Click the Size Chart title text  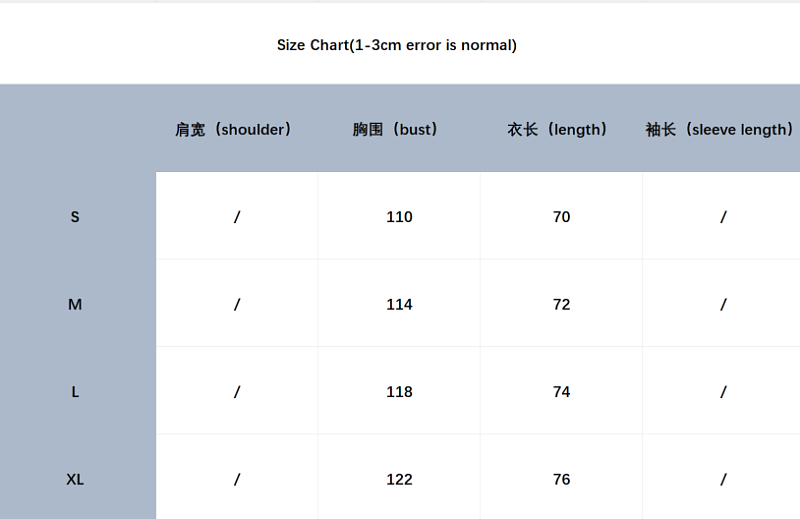[397, 45]
